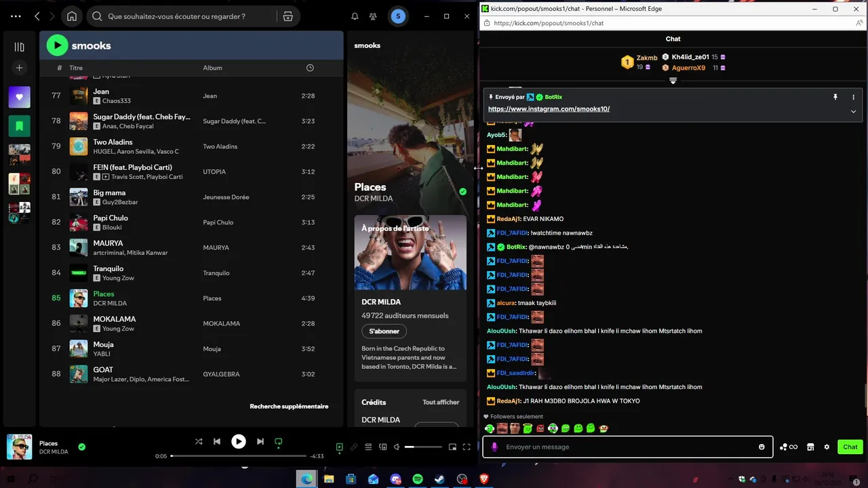Open the Kick chat shop icon
The width and height of the screenshot is (868, 488).
pos(810,447)
